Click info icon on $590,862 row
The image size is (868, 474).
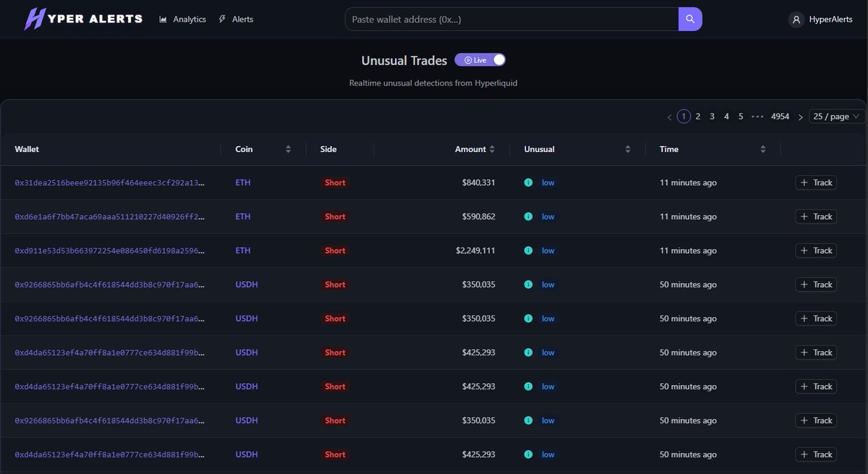pos(528,216)
